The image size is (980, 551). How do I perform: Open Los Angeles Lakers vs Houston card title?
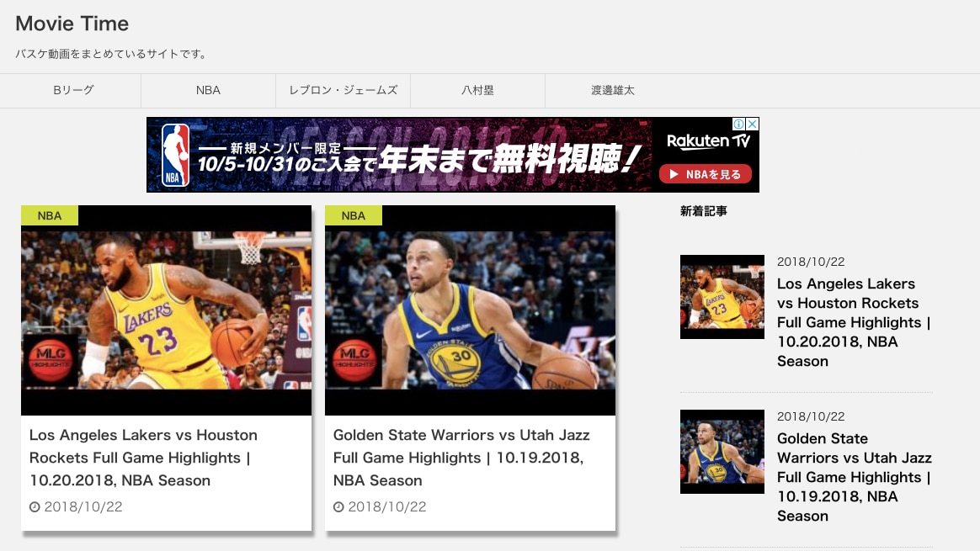[143, 458]
